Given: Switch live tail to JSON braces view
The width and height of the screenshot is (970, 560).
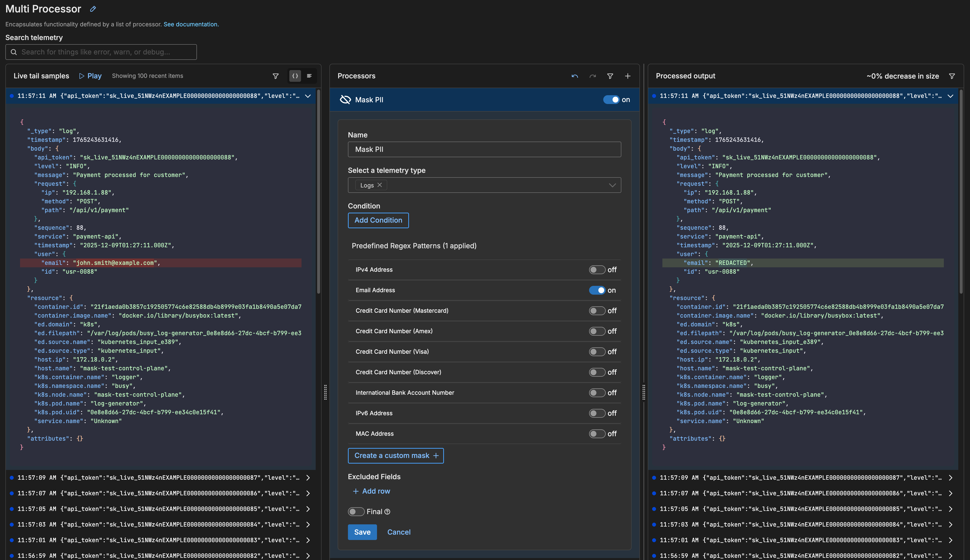Looking at the screenshot, I should coord(295,76).
